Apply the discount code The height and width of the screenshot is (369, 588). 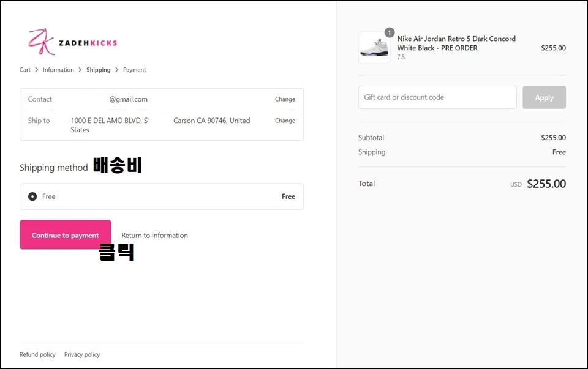click(544, 97)
